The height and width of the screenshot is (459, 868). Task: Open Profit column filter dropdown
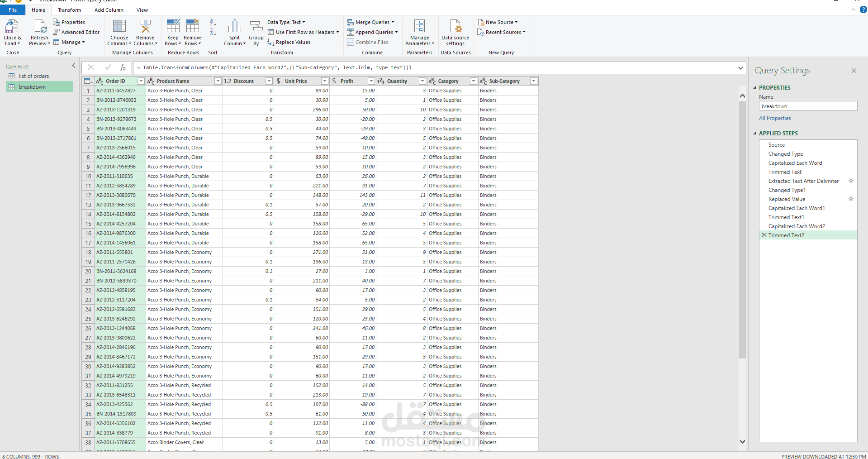[371, 81]
